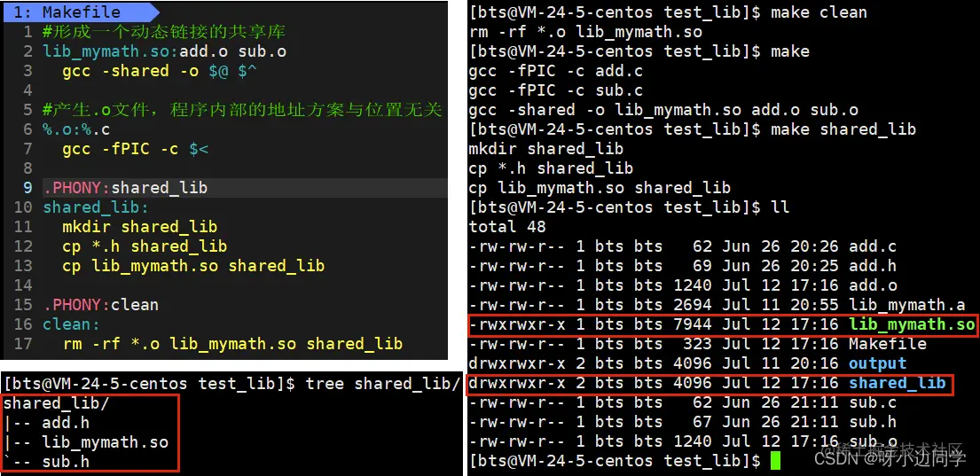The image size is (980, 476).
Task: Select the '1: Makefile' buffer tab
Action: [81, 12]
